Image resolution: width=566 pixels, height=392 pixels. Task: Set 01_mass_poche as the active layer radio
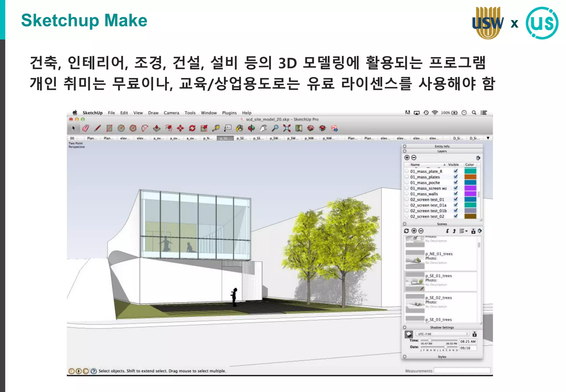point(407,182)
